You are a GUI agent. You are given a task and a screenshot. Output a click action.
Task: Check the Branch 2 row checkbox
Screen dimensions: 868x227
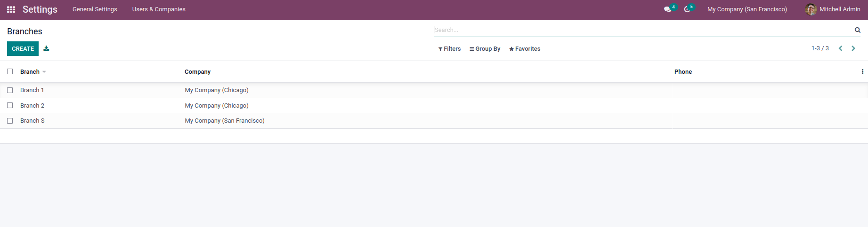pos(10,105)
